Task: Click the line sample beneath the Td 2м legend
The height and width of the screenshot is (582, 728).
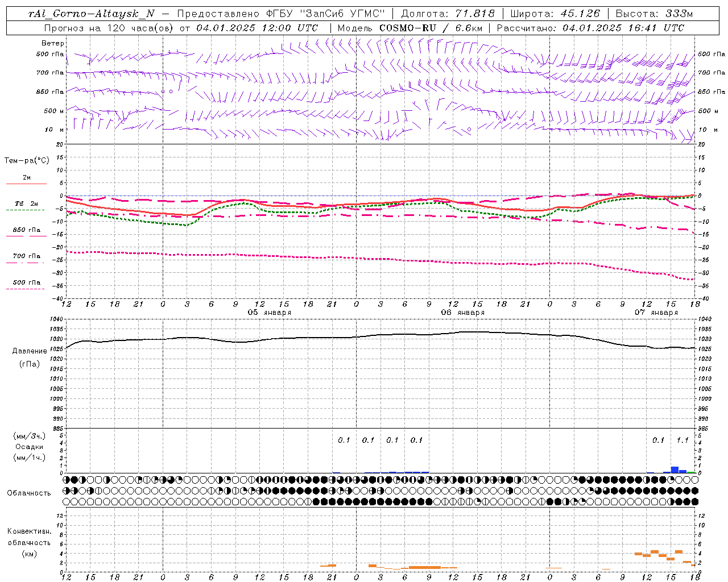Action: coord(26,210)
